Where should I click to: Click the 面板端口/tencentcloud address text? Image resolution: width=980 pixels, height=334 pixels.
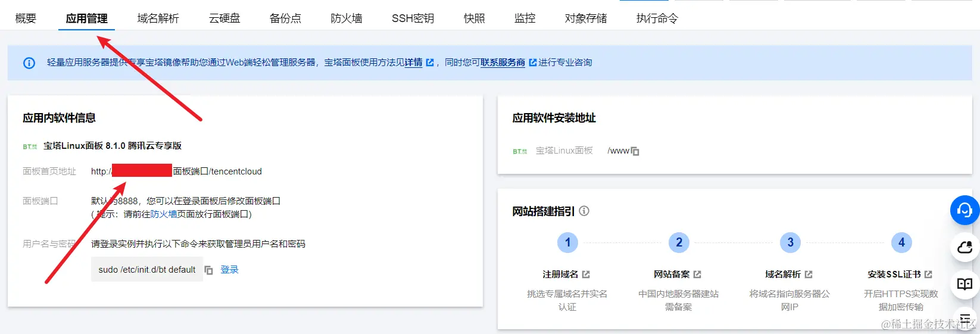217,171
